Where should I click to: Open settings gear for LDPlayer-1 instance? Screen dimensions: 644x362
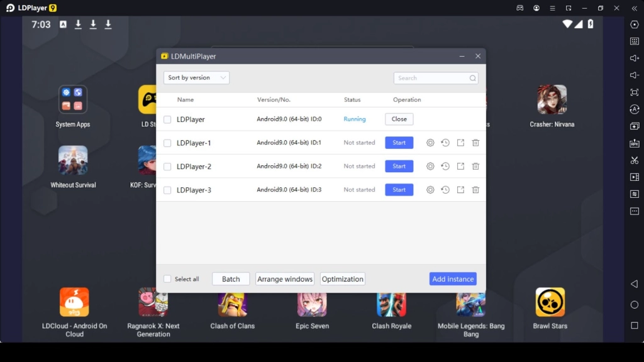(x=430, y=143)
